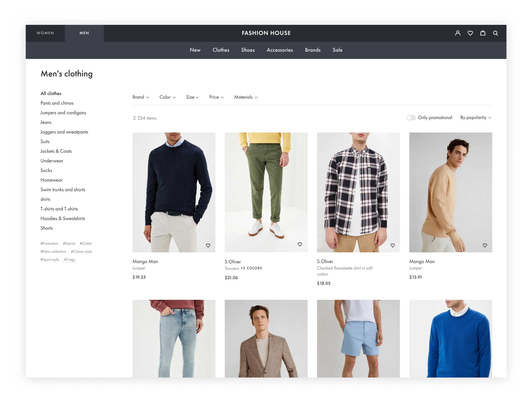Open the beige jumper product photo

tap(451, 192)
